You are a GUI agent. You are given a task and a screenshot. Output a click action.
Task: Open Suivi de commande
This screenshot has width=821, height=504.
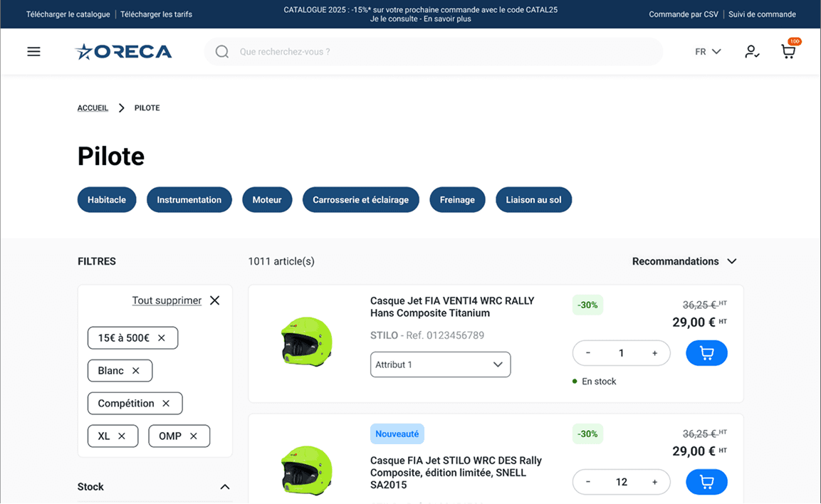pos(762,14)
